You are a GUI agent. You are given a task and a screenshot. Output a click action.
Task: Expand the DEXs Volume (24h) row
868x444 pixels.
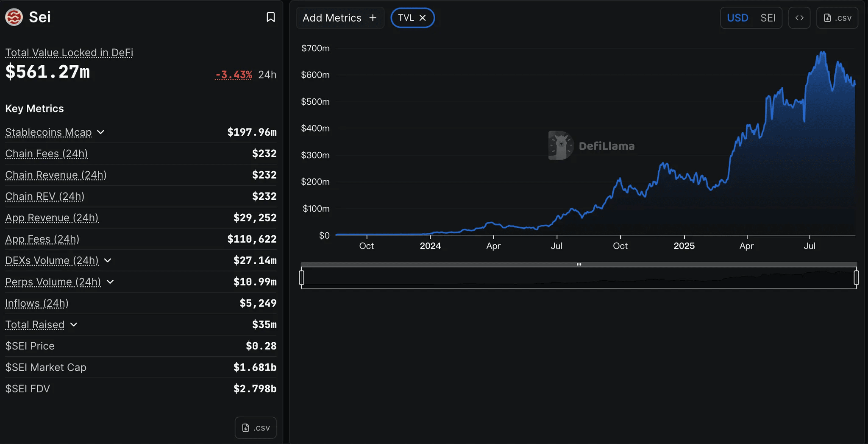pos(108,260)
